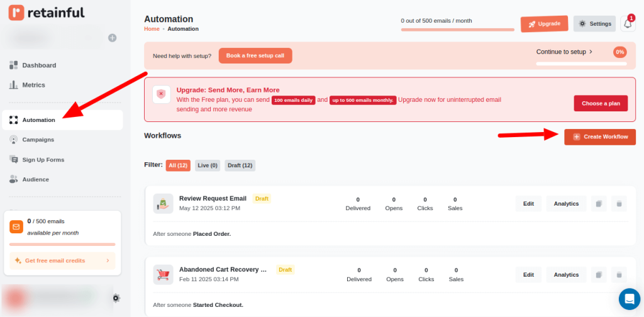Click the Campaigns broadcast icon
Image resolution: width=644 pixels, height=317 pixels.
click(14, 140)
